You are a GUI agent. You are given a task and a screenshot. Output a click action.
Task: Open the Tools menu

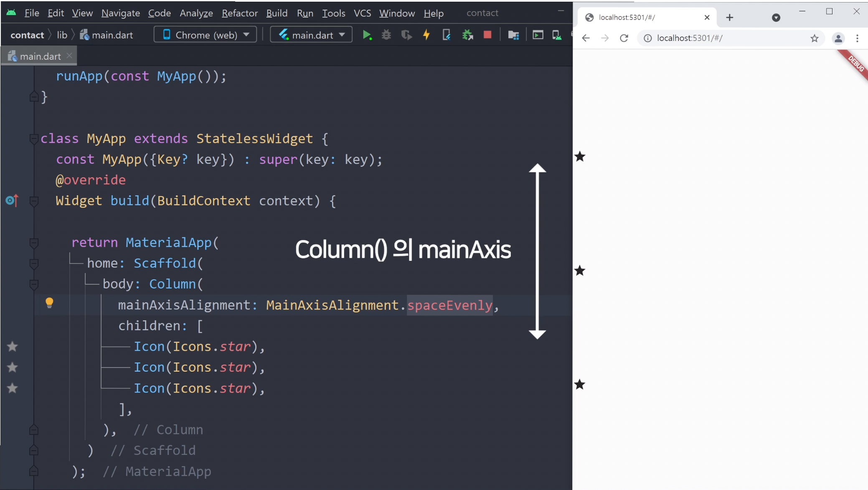coord(333,13)
